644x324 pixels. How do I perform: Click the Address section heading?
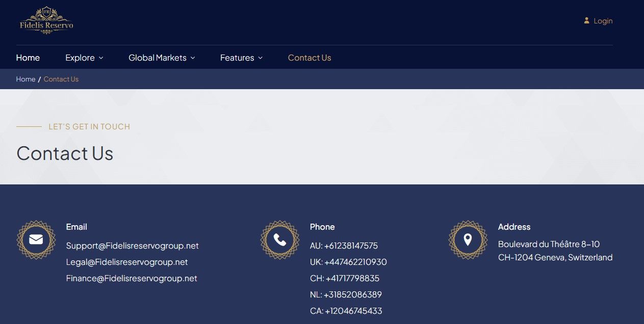514,227
